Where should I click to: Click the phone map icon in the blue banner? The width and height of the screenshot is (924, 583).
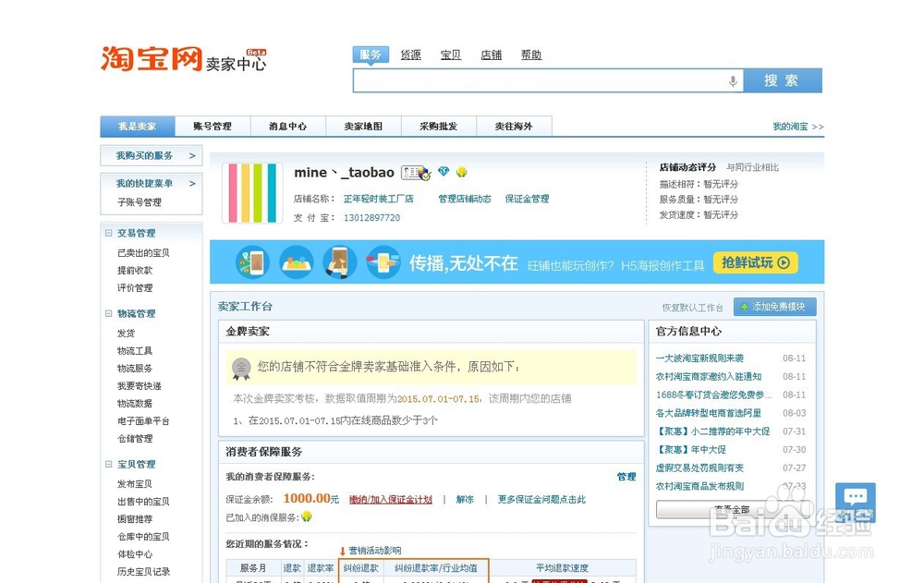tap(253, 262)
